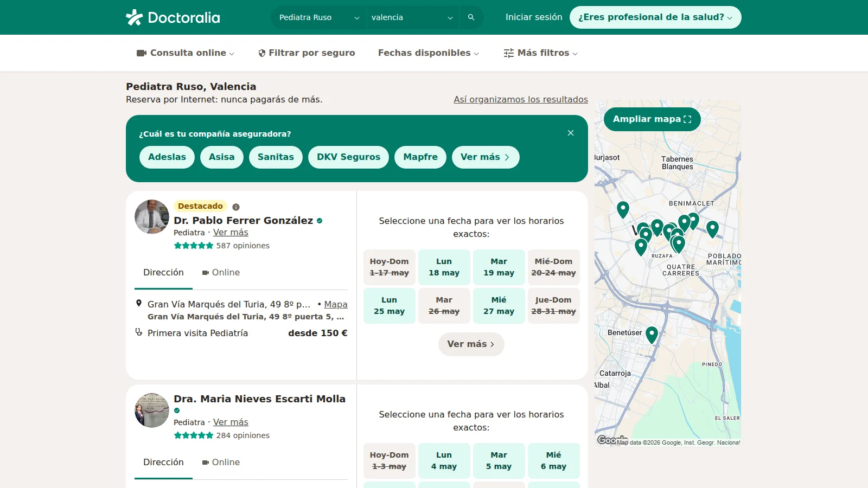Switch to Dr. Pablo Ferrer's Dirección tab
The height and width of the screenshot is (488, 868).
coord(163,273)
